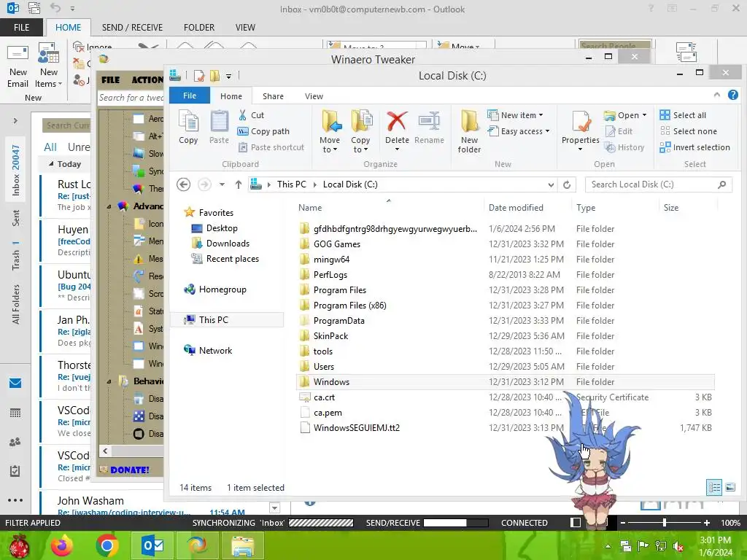Select Desktop under Favorites

point(222,228)
